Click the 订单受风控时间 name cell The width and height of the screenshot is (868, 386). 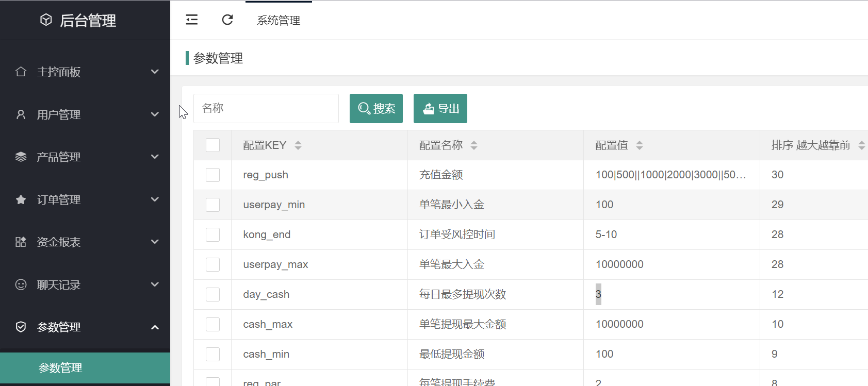[x=496, y=234]
